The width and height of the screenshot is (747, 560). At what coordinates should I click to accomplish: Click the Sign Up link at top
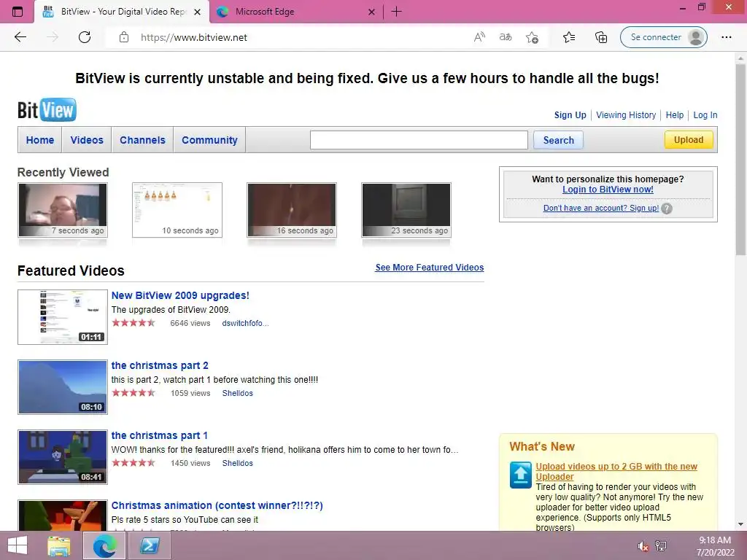click(x=570, y=114)
